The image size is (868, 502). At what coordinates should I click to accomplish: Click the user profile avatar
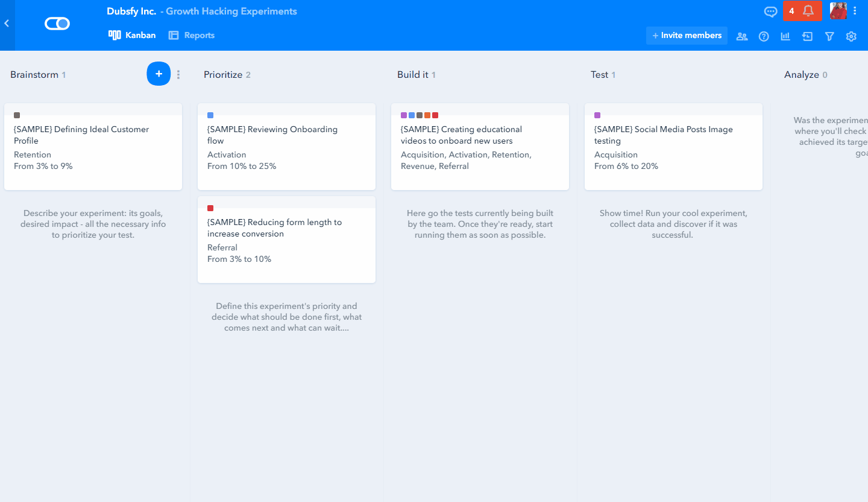(x=838, y=11)
